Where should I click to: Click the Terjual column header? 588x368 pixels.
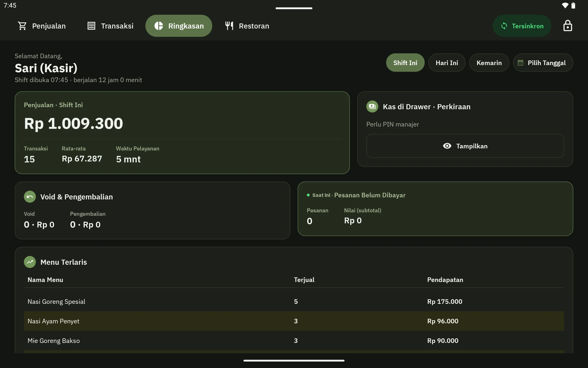click(x=304, y=280)
